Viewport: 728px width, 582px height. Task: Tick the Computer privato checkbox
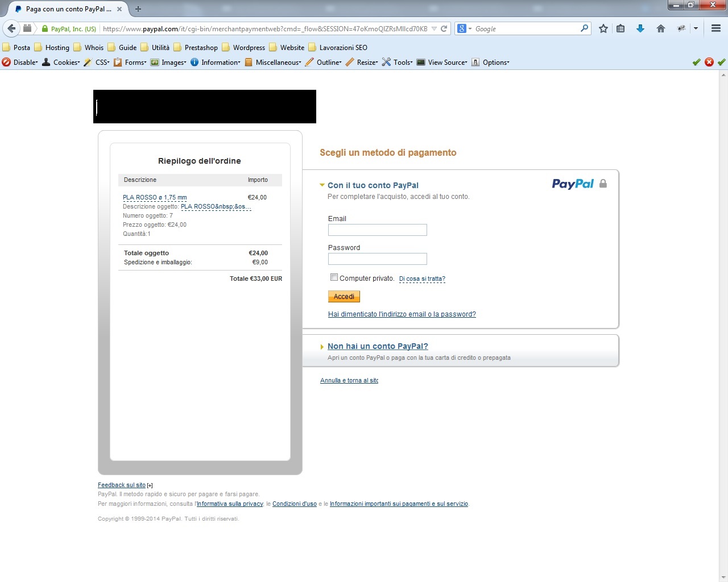coord(334,277)
